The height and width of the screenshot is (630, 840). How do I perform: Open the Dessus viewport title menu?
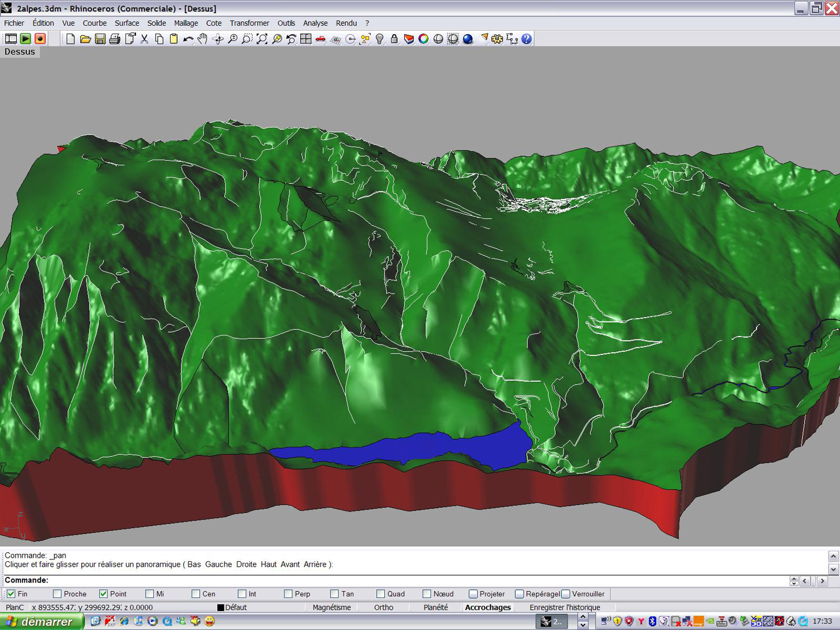[20, 52]
